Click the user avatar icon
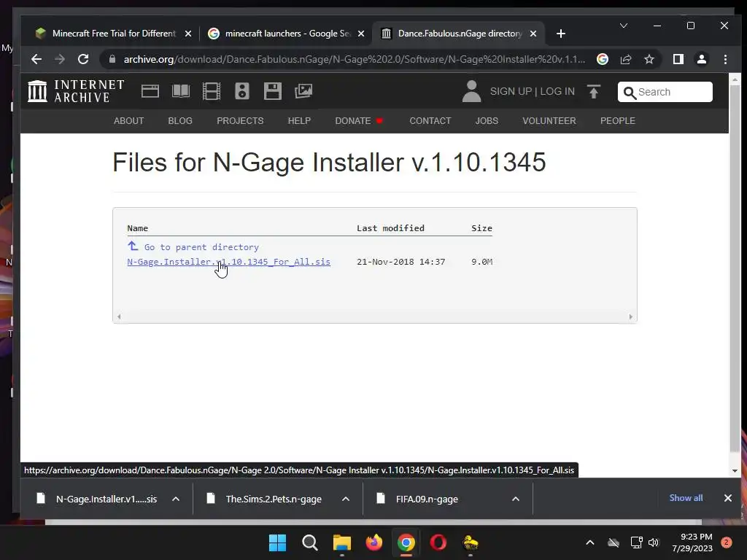747x560 pixels. point(472,91)
